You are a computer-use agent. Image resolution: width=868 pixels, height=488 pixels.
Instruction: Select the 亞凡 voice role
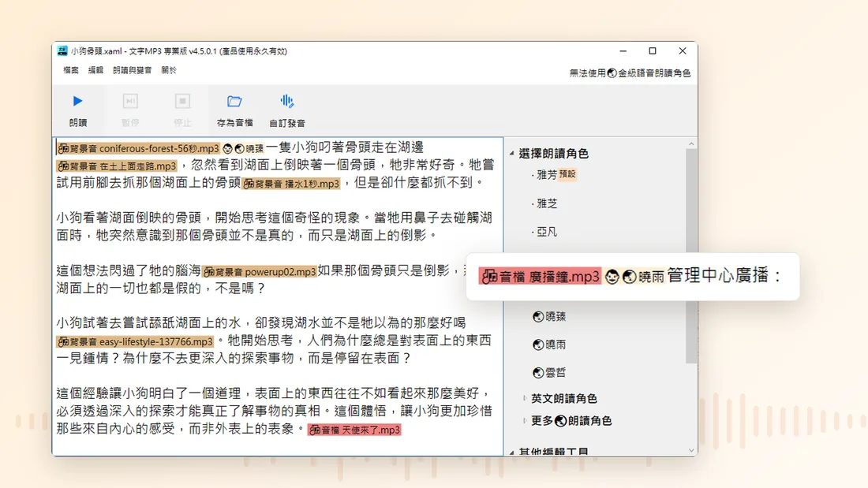point(546,232)
